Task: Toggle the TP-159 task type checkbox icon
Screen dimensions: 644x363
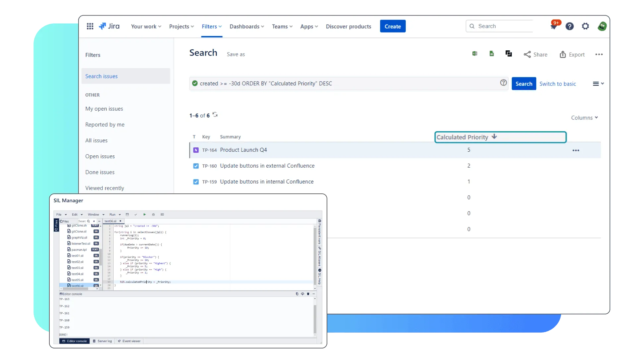Action: pyautogui.click(x=196, y=182)
